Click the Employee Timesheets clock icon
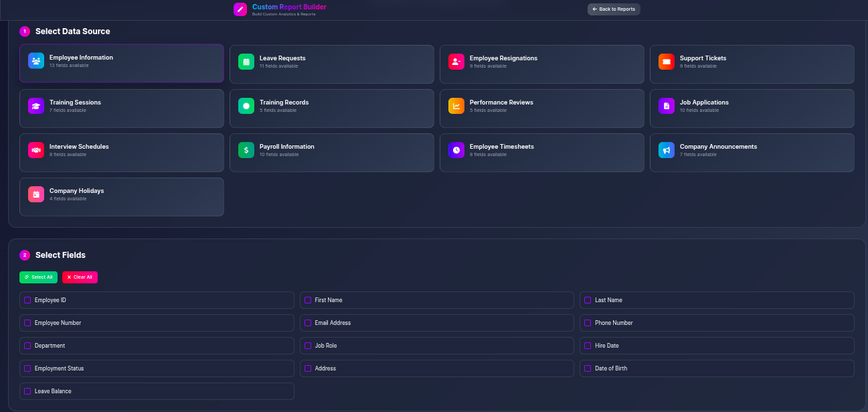The height and width of the screenshot is (412, 868). coord(456,150)
